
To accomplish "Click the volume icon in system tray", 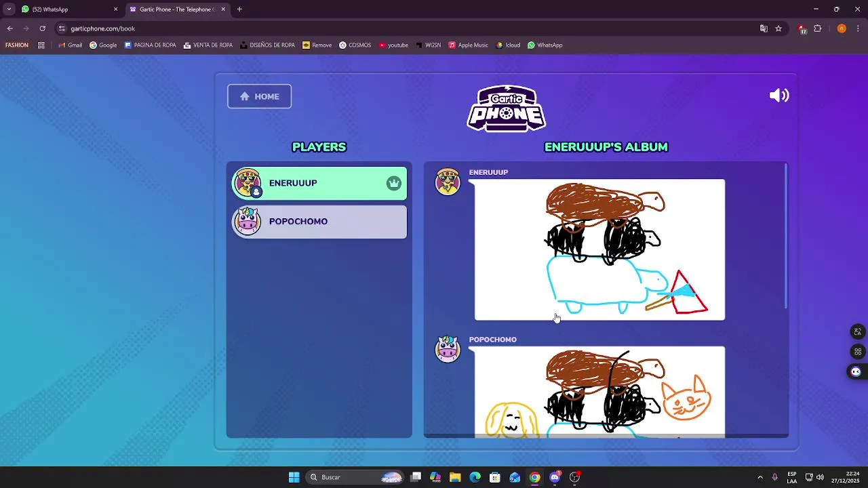I will tap(820, 477).
